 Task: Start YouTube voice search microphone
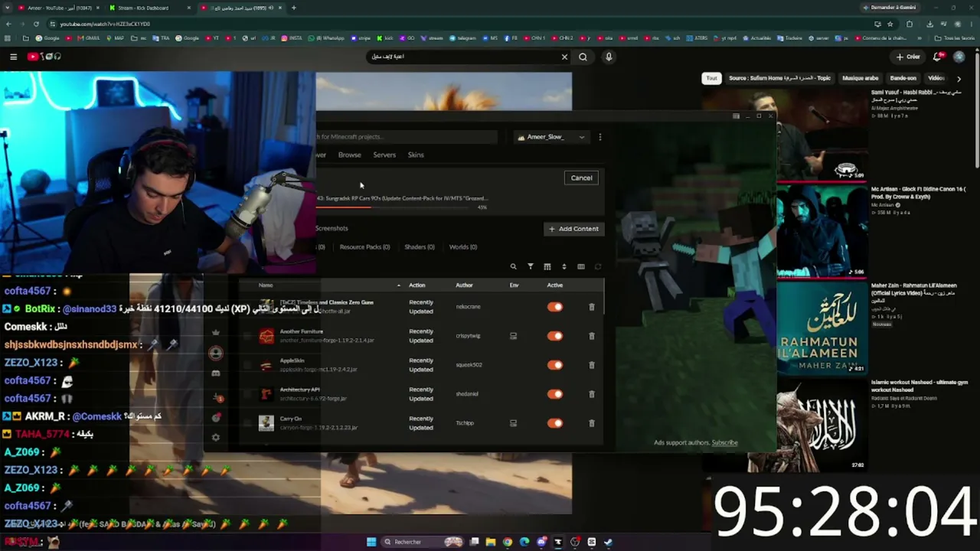pyautogui.click(x=609, y=57)
